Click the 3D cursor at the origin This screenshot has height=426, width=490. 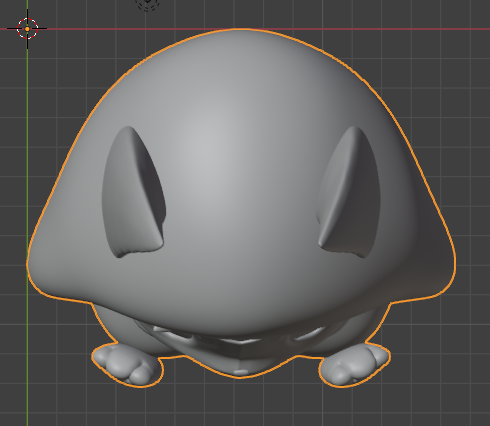click(x=27, y=29)
